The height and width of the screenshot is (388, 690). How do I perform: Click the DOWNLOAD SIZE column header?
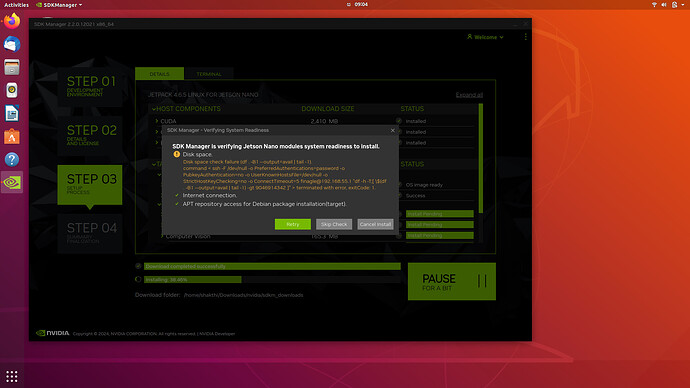click(x=328, y=109)
